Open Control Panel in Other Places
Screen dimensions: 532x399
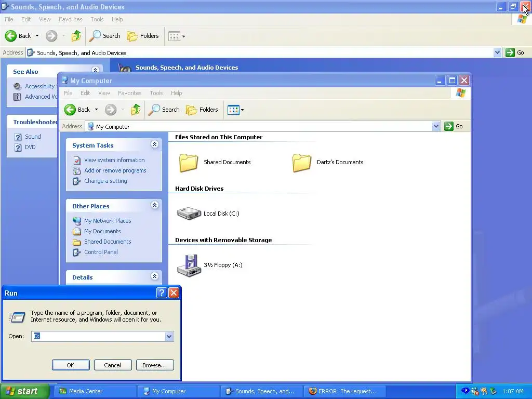tap(101, 252)
